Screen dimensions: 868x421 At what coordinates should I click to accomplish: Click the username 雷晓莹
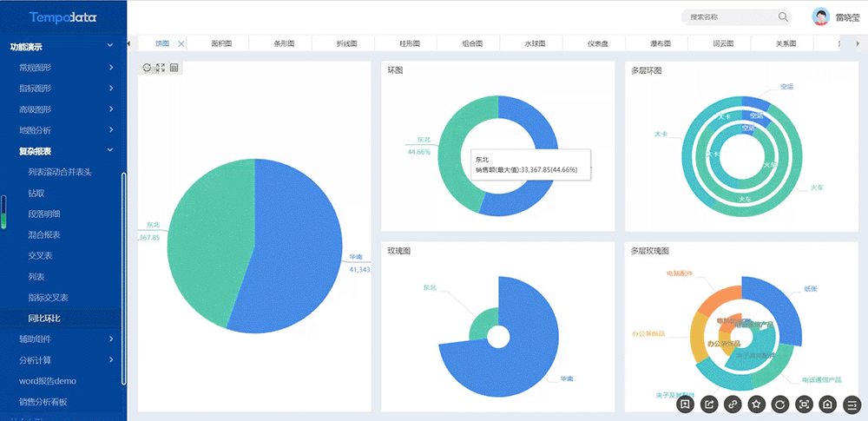(847, 17)
